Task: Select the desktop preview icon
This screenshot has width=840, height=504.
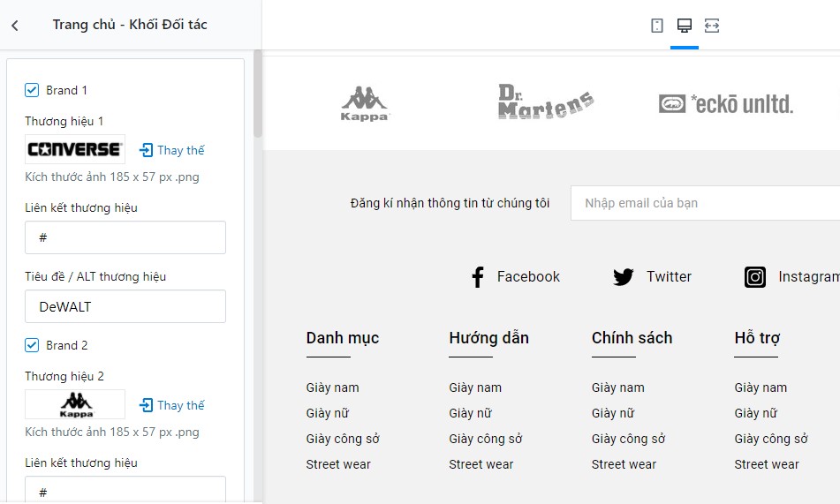Action: click(x=685, y=26)
